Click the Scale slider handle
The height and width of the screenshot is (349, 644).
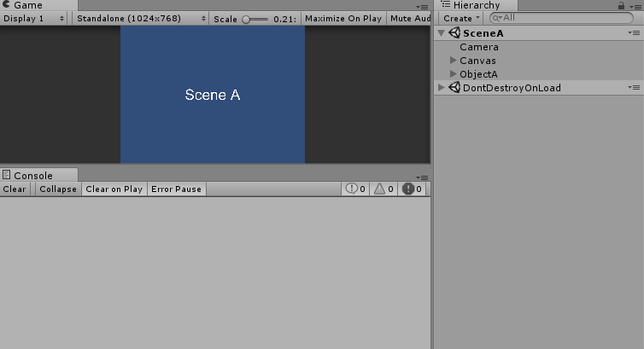(x=246, y=20)
